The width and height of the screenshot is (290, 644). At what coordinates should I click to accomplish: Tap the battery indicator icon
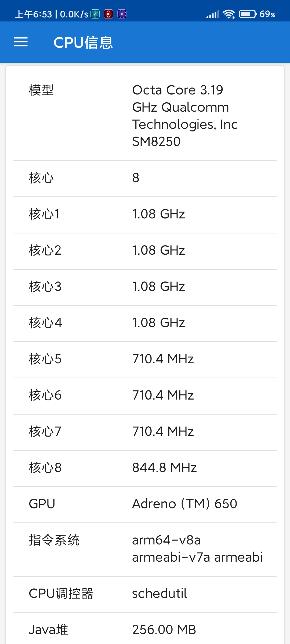tap(248, 14)
